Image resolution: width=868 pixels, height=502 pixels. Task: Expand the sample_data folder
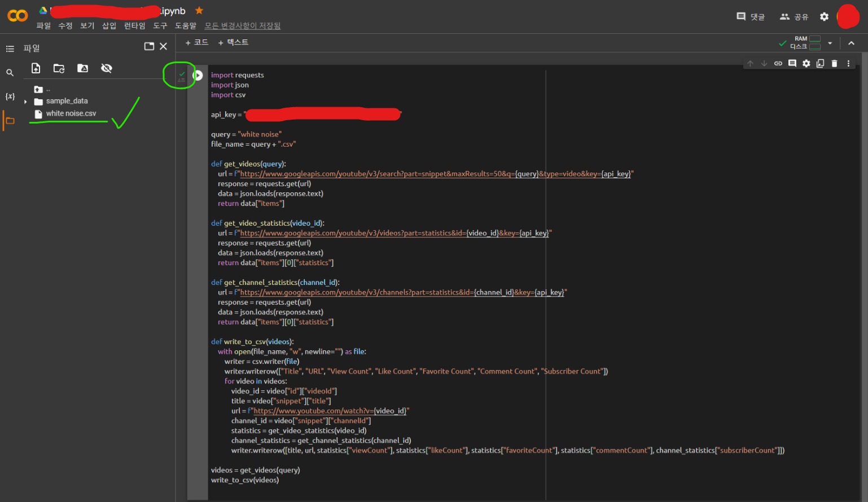[x=25, y=102]
